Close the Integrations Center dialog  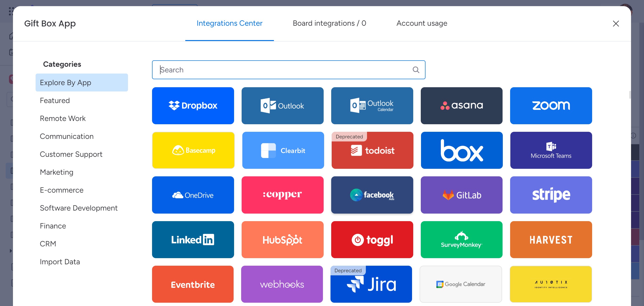(615, 24)
